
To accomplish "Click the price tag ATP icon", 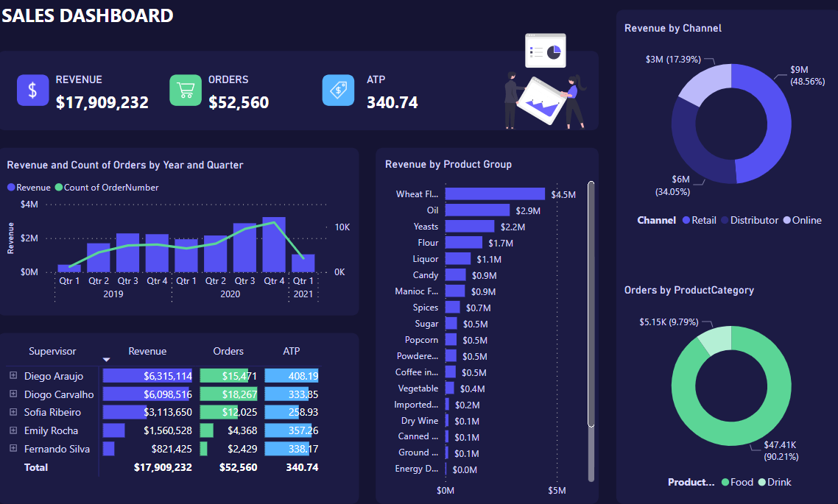I will click(x=338, y=90).
